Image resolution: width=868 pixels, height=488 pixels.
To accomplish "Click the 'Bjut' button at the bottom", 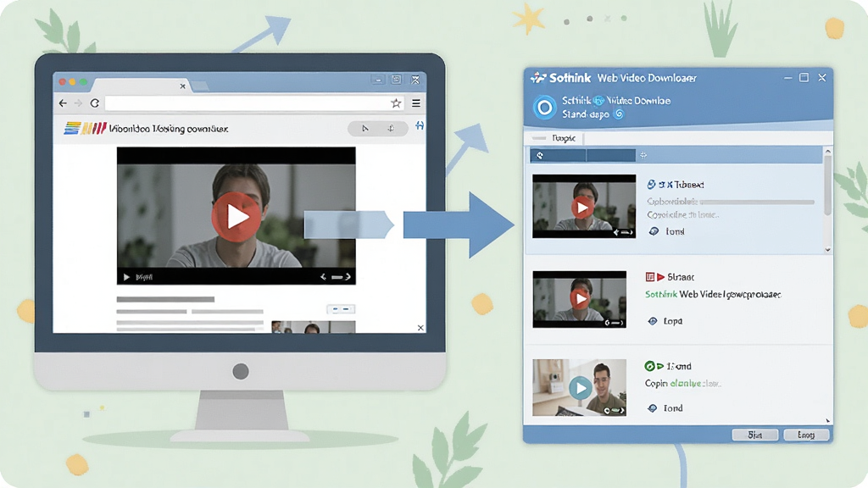I will (755, 435).
